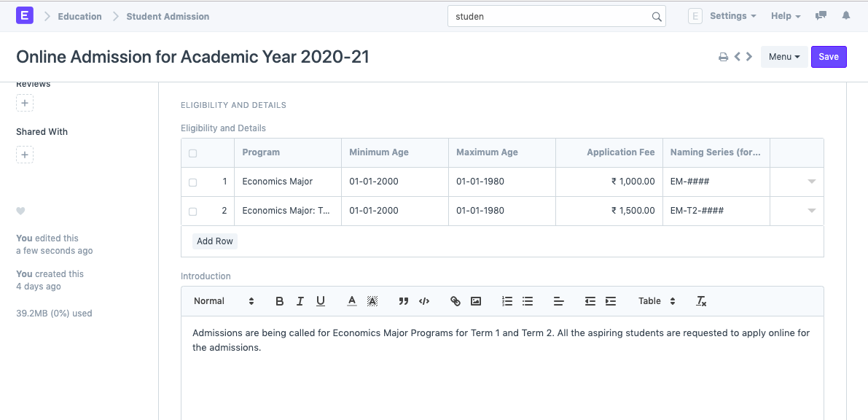Open the Normal paragraph style dropdown
The image size is (868, 420).
point(219,300)
